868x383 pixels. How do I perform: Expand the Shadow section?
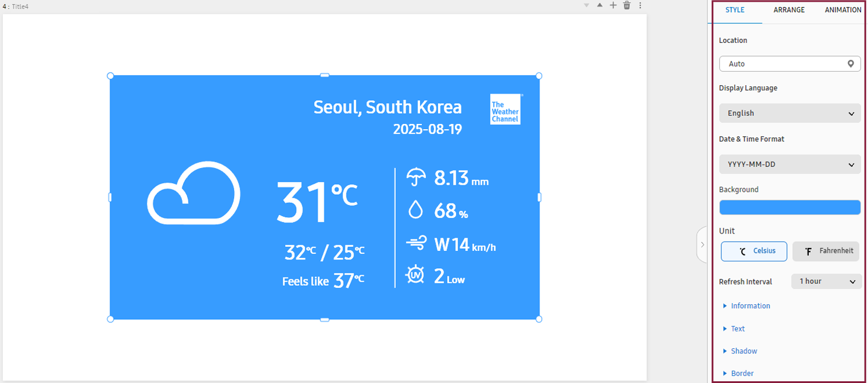tap(743, 351)
